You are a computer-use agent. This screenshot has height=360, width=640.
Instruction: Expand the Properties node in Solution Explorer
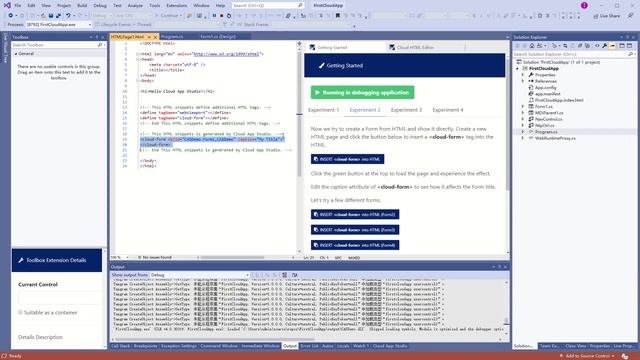coord(523,75)
